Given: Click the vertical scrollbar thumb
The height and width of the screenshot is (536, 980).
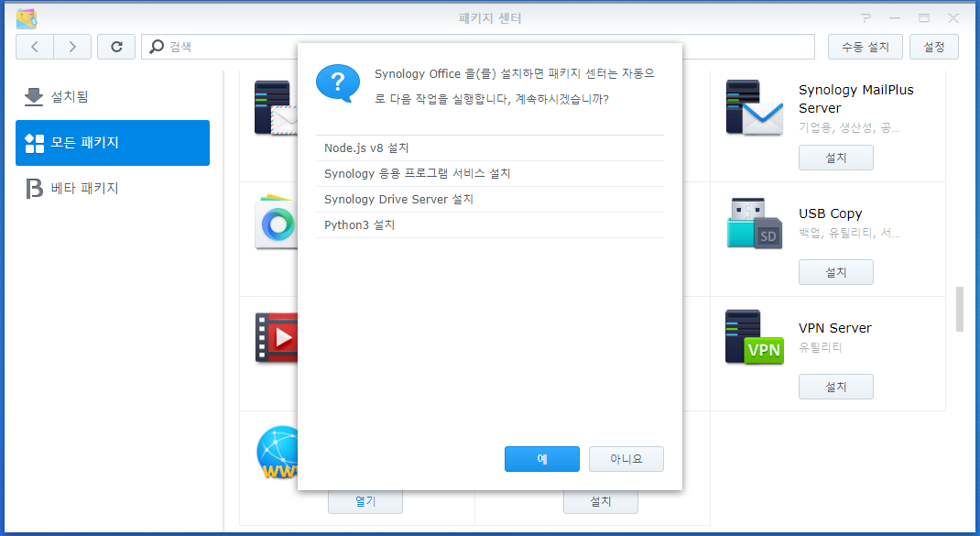Looking at the screenshot, I should click(959, 309).
